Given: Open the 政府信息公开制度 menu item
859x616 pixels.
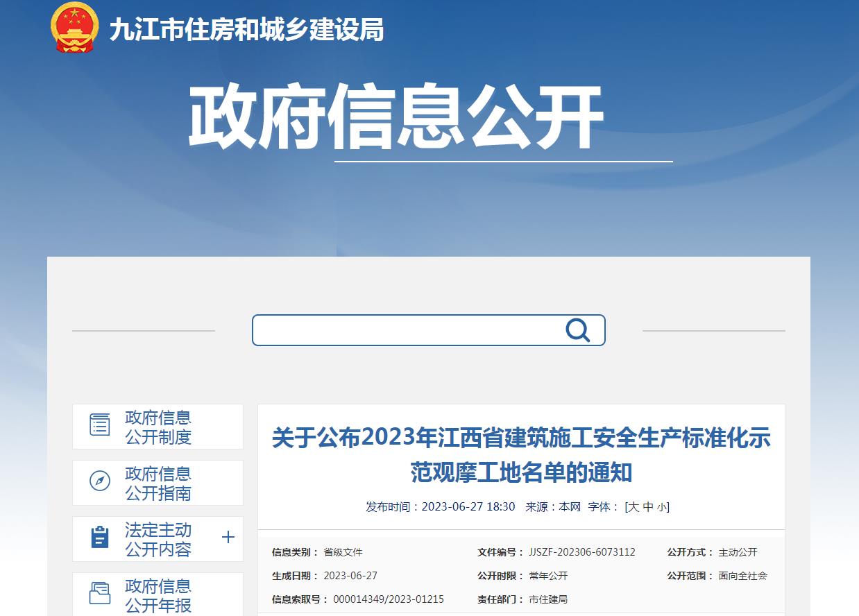Looking at the screenshot, I should point(158,427).
